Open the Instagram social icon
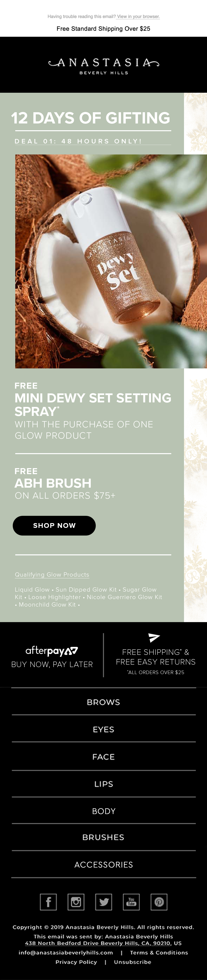 coord(76,902)
